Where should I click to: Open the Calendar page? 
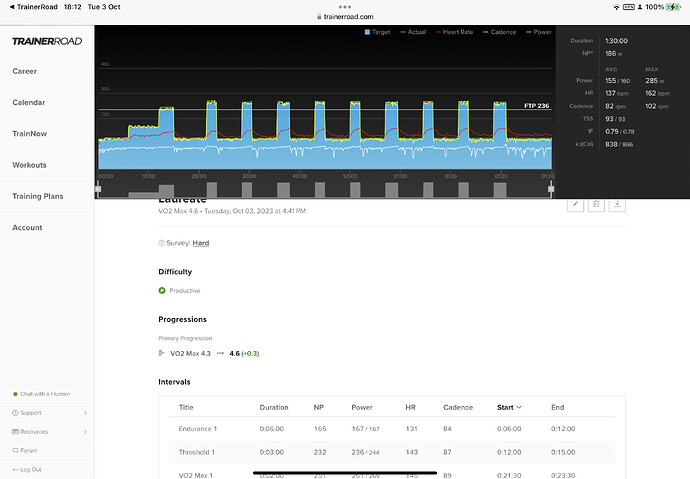(29, 102)
